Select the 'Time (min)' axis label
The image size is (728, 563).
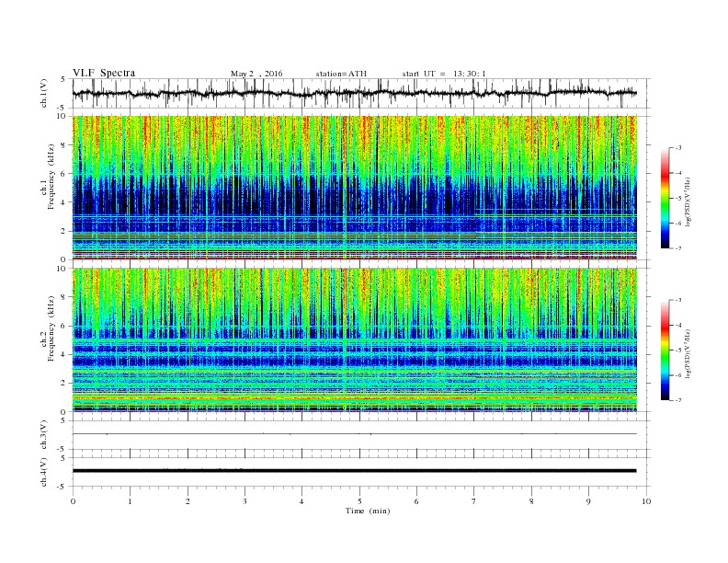(x=368, y=511)
